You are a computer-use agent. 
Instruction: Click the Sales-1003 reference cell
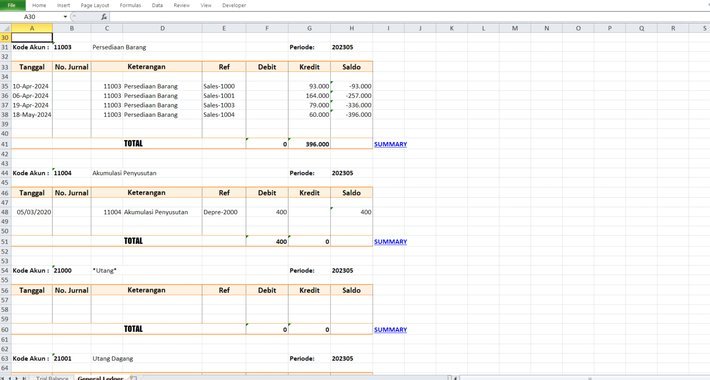224,105
